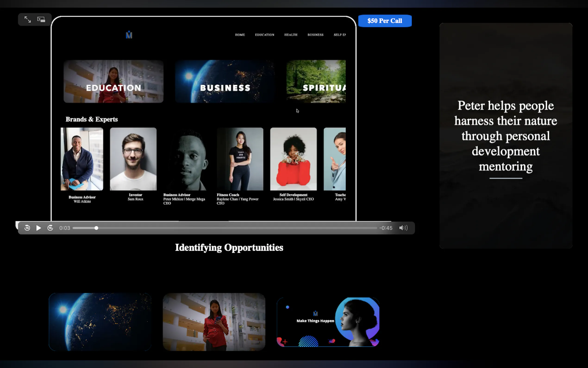
Task: Open the Business category card with Earth
Action: click(225, 82)
